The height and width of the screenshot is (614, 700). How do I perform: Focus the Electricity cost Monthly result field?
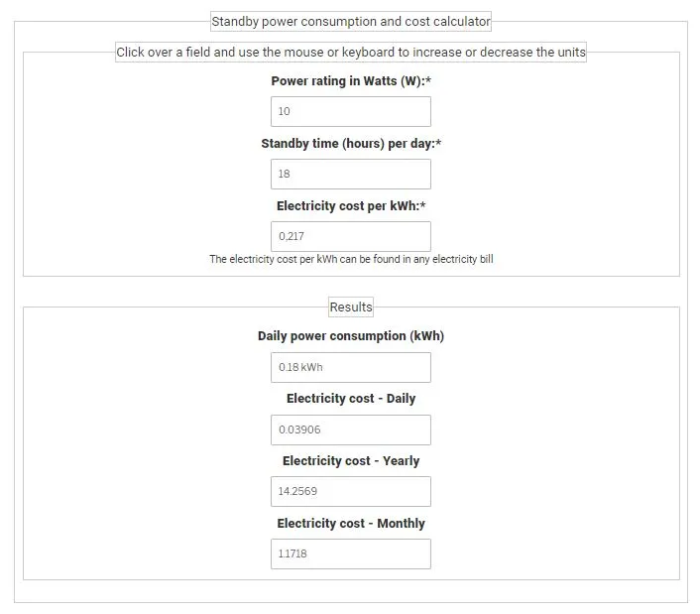pos(350,554)
